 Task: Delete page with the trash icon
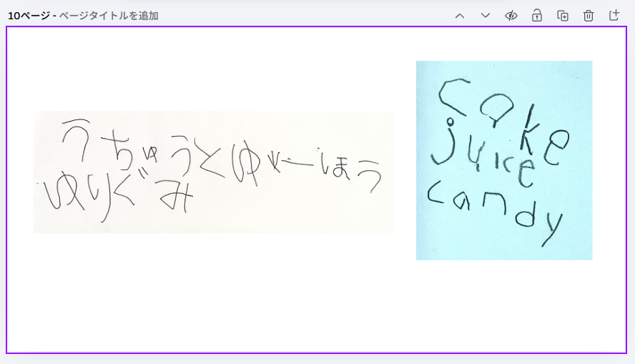[589, 16]
